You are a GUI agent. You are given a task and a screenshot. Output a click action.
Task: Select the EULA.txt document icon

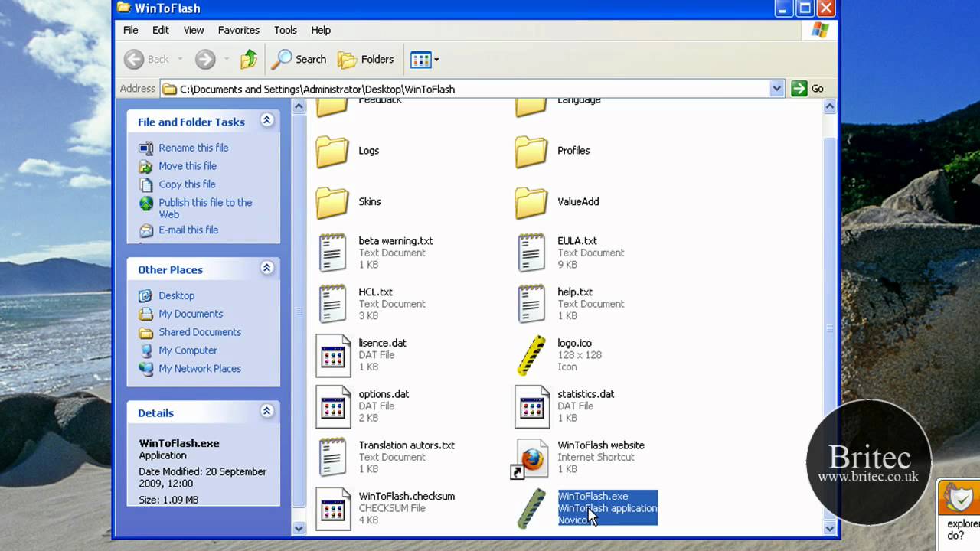click(x=531, y=253)
